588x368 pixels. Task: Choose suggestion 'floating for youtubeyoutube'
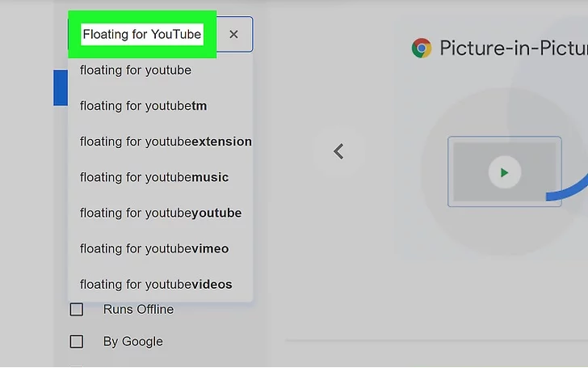[161, 213]
